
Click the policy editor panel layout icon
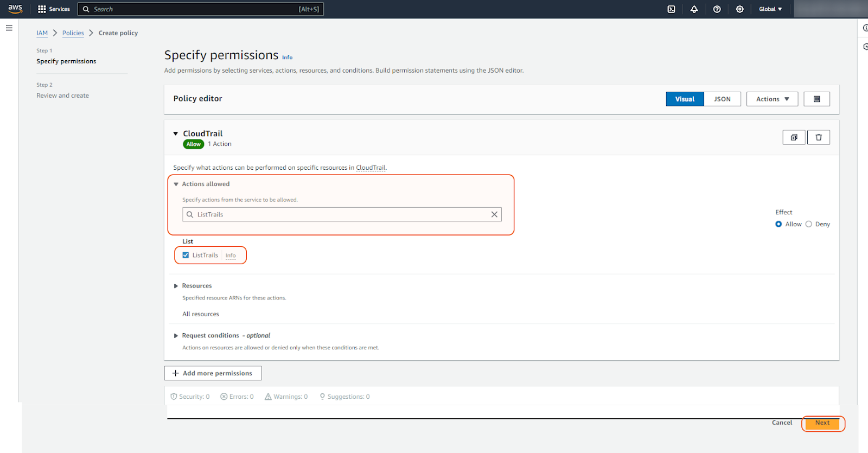tap(816, 99)
